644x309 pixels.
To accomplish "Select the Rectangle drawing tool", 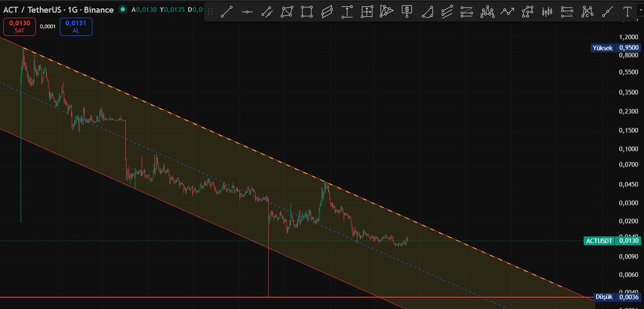I will pyautogui.click(x=307, y=11).
